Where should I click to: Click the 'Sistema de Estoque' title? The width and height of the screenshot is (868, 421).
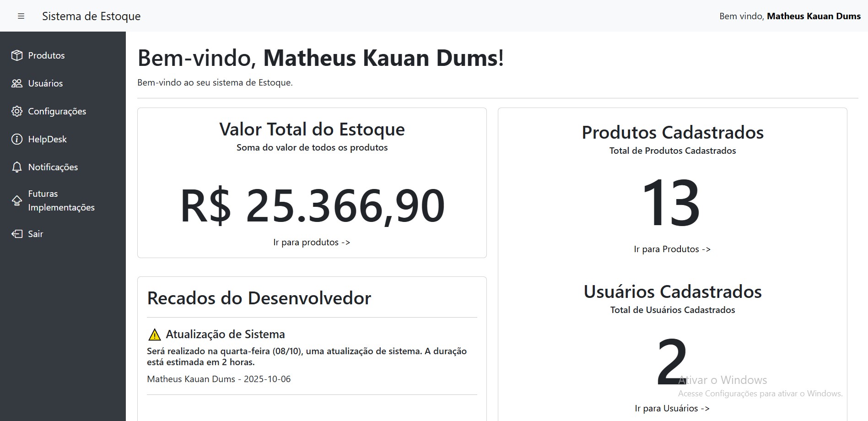(x=92, y=16)
